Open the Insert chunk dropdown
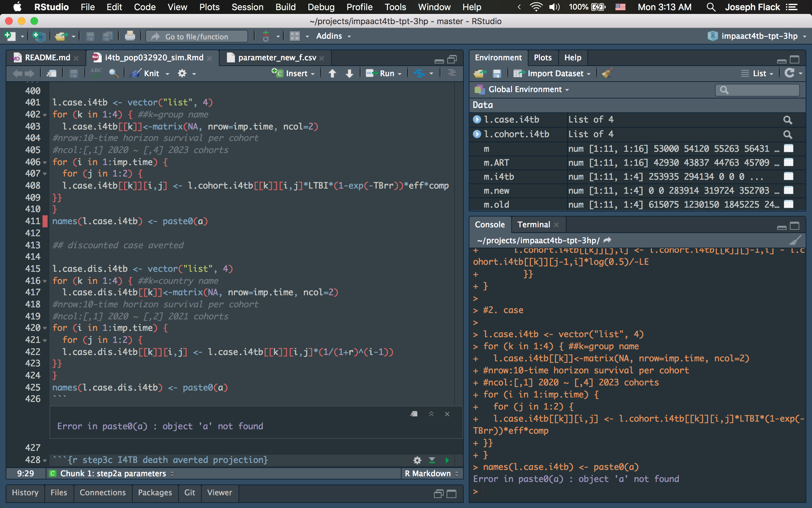 (293, 73)
